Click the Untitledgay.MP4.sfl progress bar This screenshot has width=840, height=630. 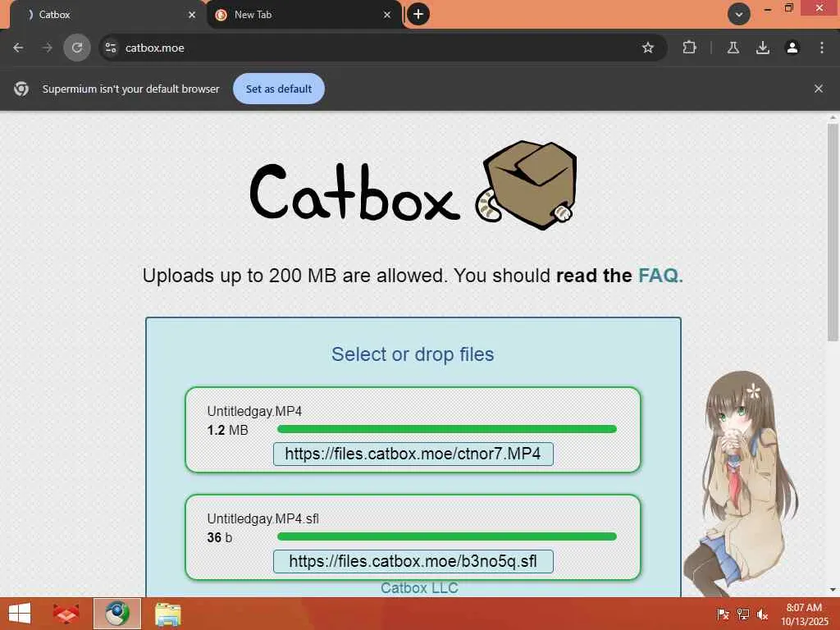447,536
